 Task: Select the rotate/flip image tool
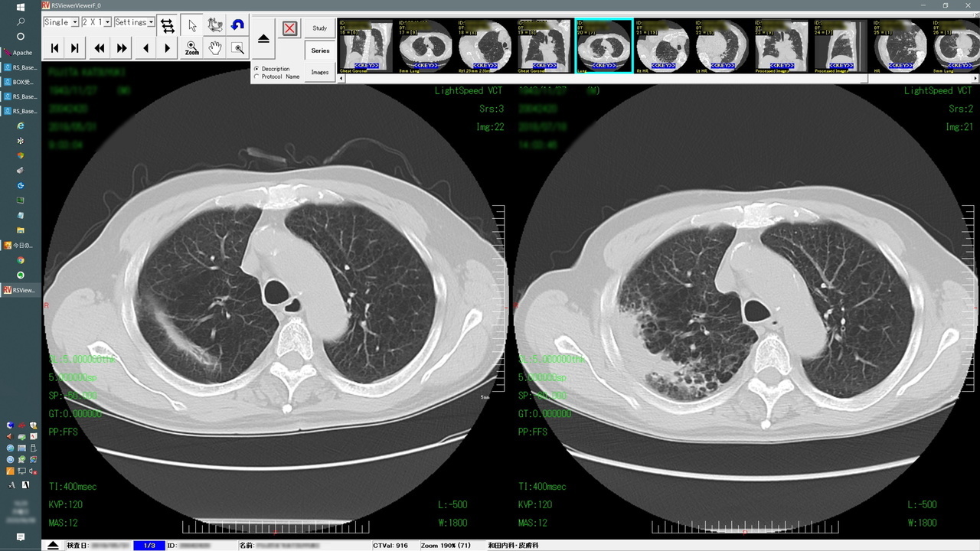click(x=215, y=24)
